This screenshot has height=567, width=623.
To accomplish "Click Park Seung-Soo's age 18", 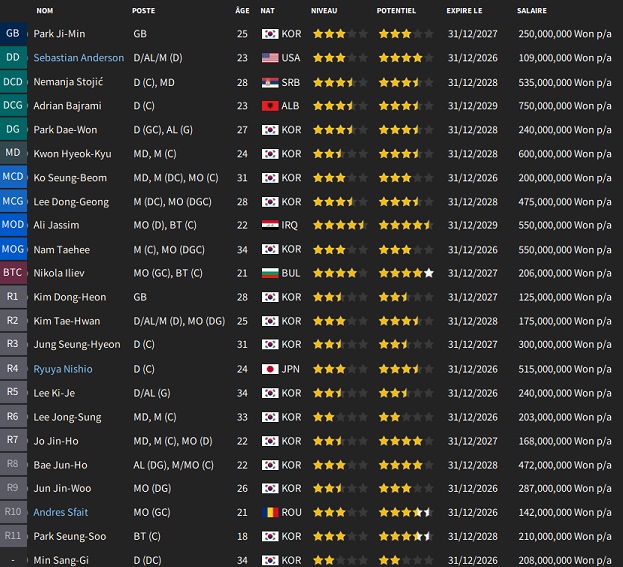I will tap(242, 536).
